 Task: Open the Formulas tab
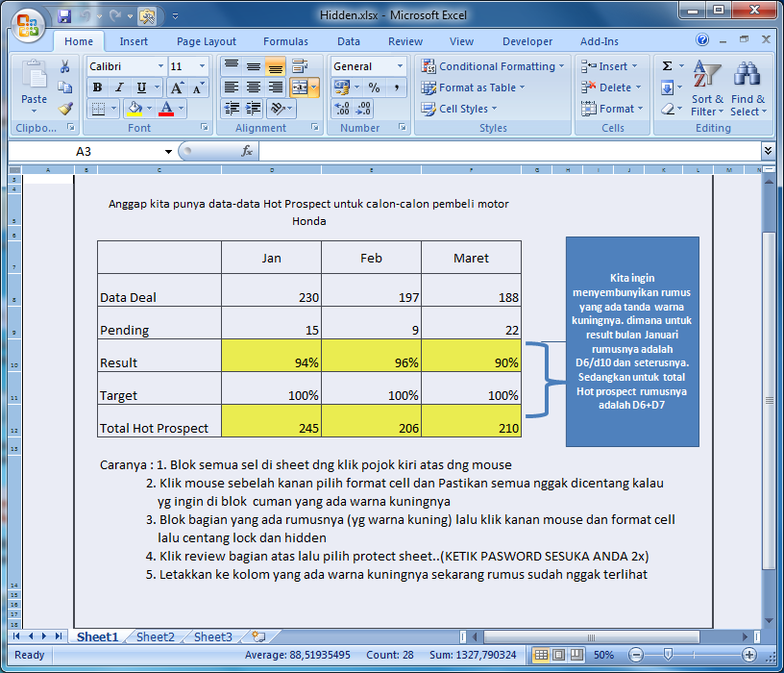pos(285,41)
